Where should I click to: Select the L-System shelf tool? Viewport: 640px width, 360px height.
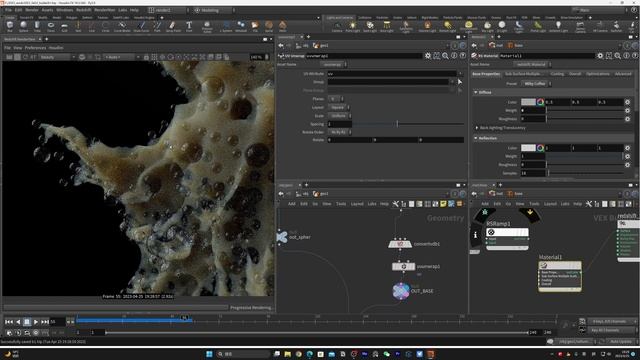pyautogui.click(x=226, y=27)
